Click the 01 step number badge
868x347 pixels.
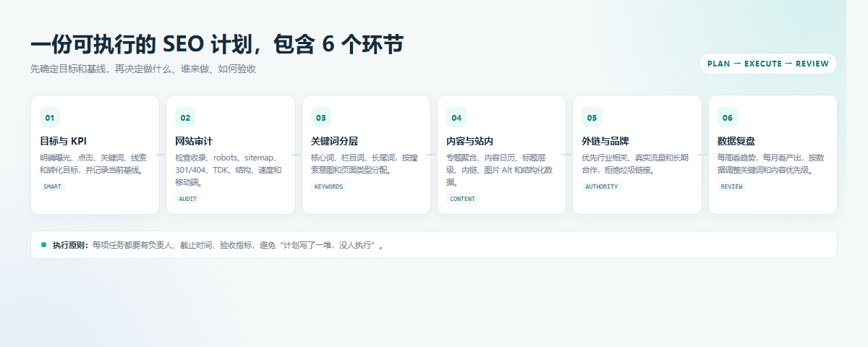coord(49,117)
